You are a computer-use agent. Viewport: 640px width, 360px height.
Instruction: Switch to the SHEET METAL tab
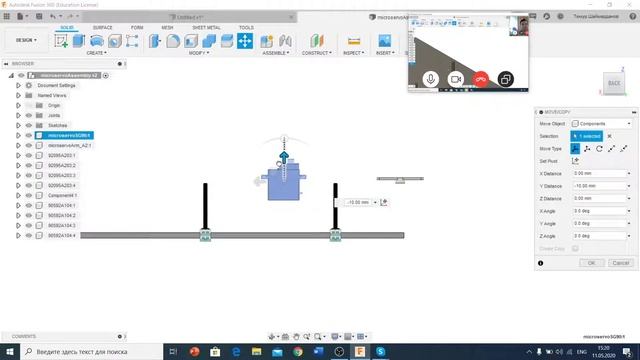(x=207, y=27)
